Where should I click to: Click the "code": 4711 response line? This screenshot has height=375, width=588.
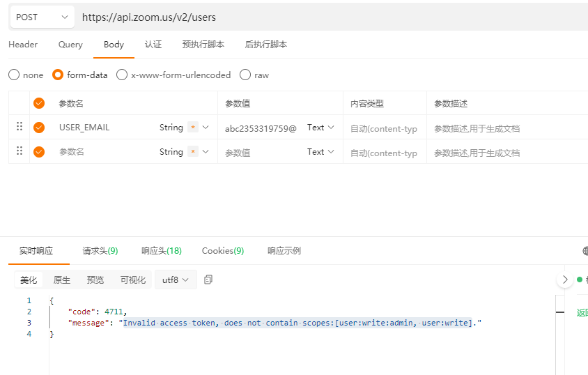pos(97,312)
